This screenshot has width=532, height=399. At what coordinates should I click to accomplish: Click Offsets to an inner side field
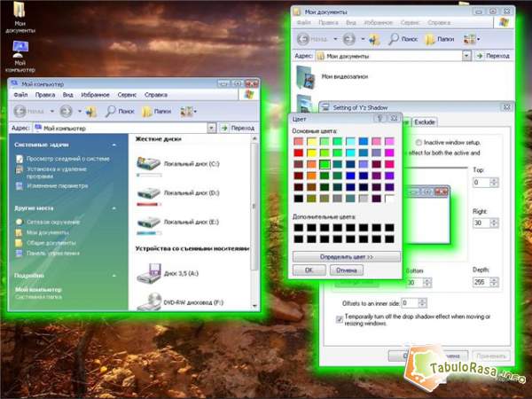coord(410,302)
